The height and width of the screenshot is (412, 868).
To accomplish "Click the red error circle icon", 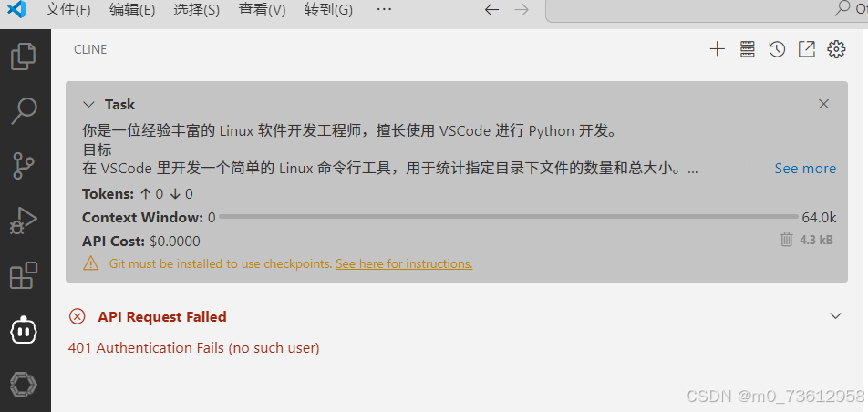I will tap(77, 316).
